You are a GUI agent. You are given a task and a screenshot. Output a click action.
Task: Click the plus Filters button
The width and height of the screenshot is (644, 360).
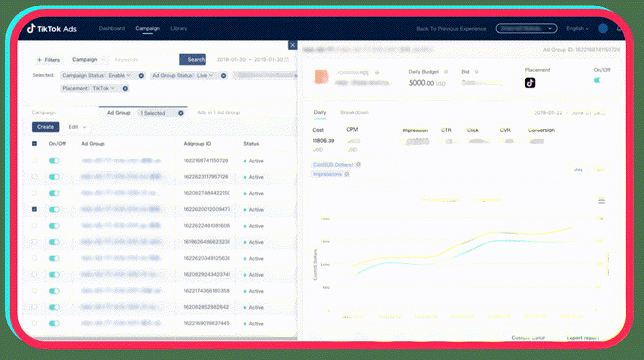click(x=48, y=60)
